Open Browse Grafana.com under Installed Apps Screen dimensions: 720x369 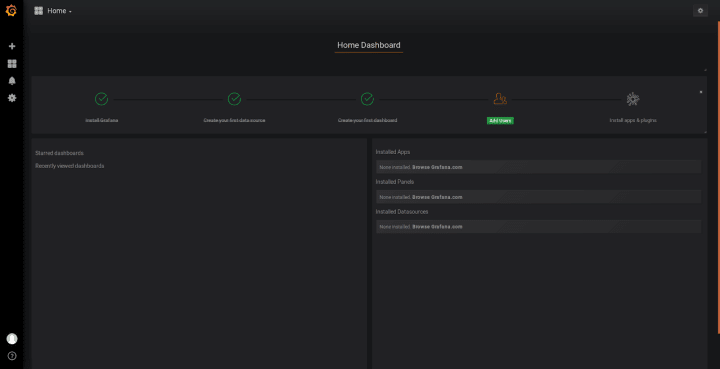[437, 167]
